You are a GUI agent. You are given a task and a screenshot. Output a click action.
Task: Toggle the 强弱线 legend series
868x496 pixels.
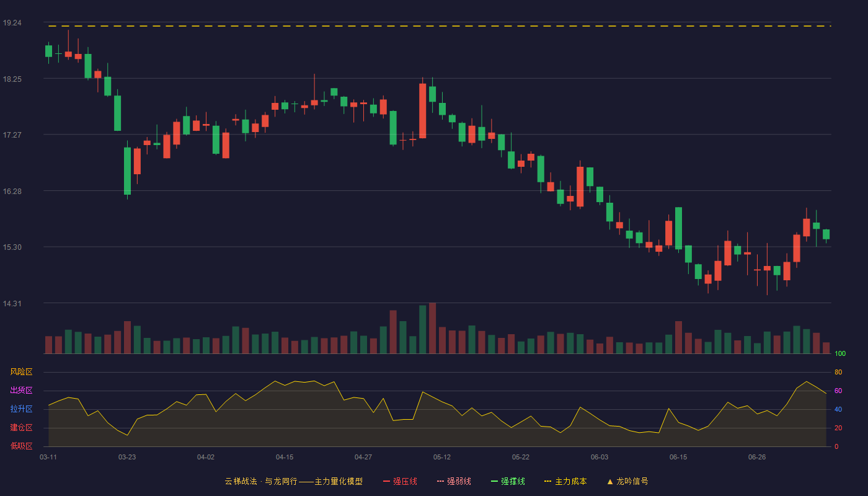[454, 481]
